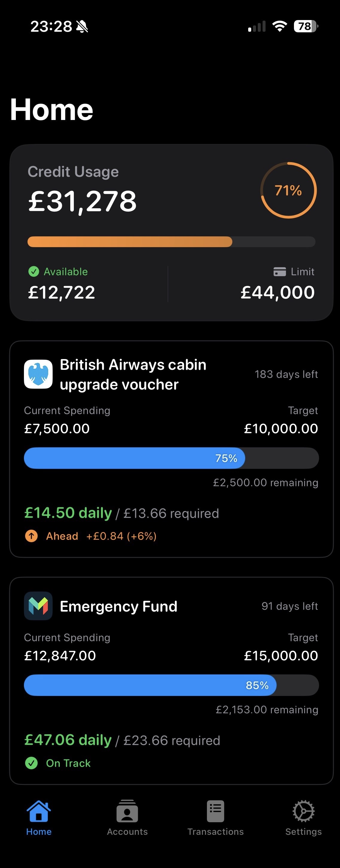Tap the Barclays eagle logo icon
The image size is (340, 868).
pos(38,374)
